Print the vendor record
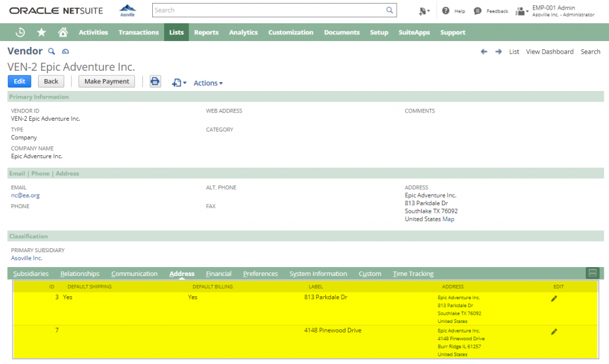Image resolution: width=609 pixels, height=364 pixels. (x=155, y=81)
